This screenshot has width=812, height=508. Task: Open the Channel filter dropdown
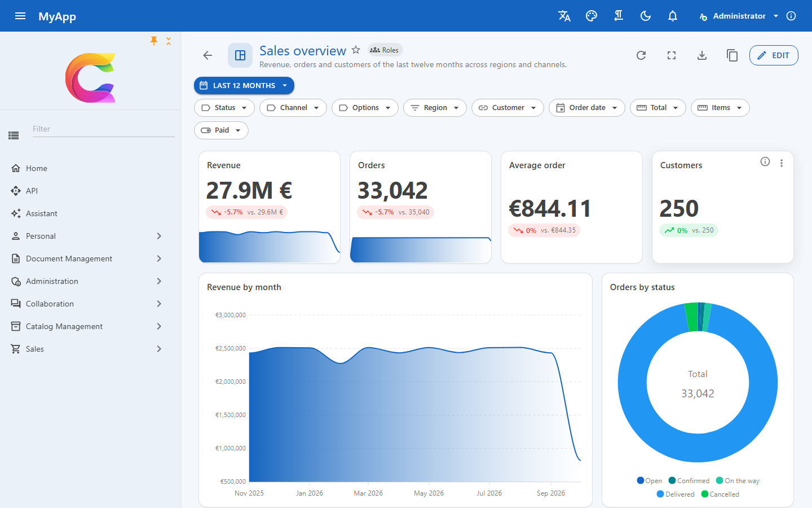click(293, 108)
